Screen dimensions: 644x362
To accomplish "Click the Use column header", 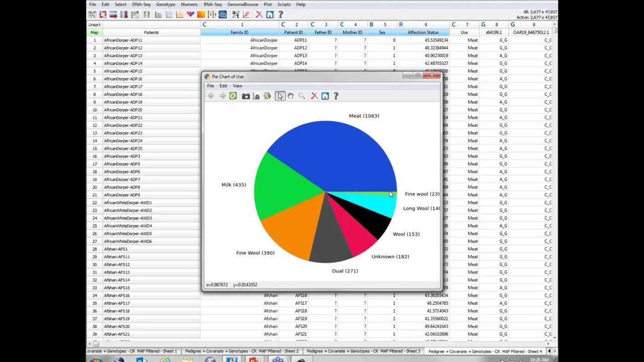I will (464, 33).
